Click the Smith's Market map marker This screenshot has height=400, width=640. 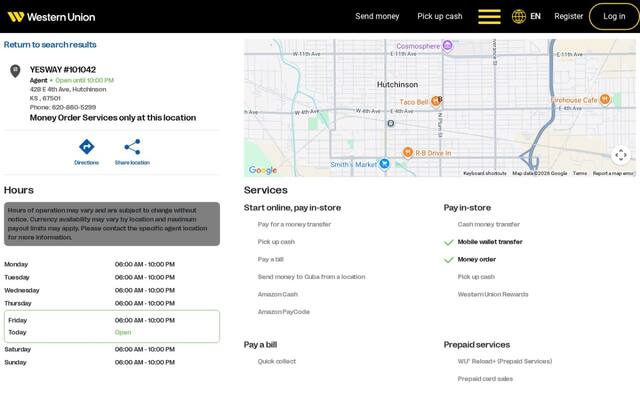pos(384,164)
